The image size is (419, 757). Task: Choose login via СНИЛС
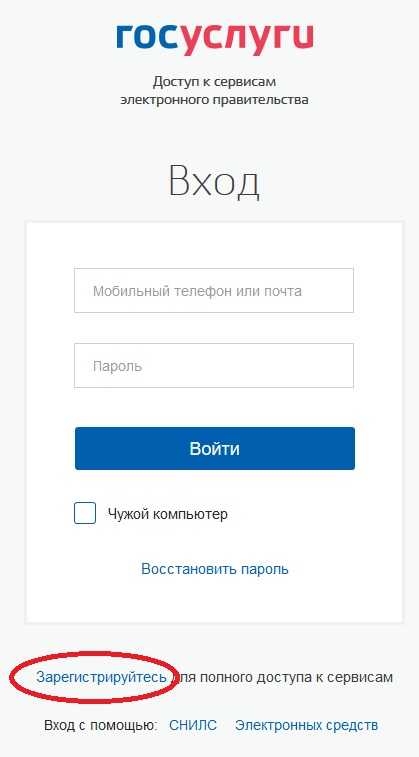[x=193, y=725]
